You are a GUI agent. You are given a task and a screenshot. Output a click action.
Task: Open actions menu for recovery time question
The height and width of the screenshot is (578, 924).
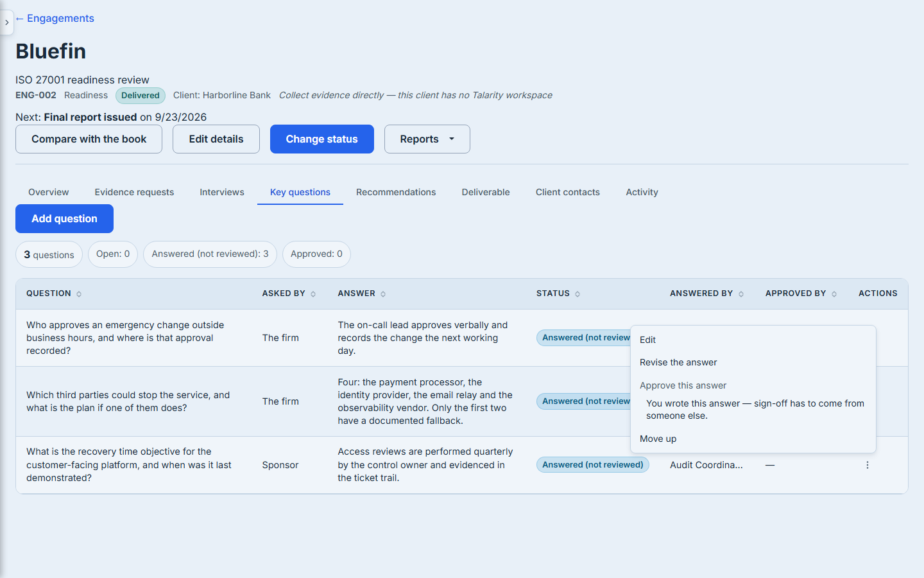pyautogui.click(x=868, y=465)
